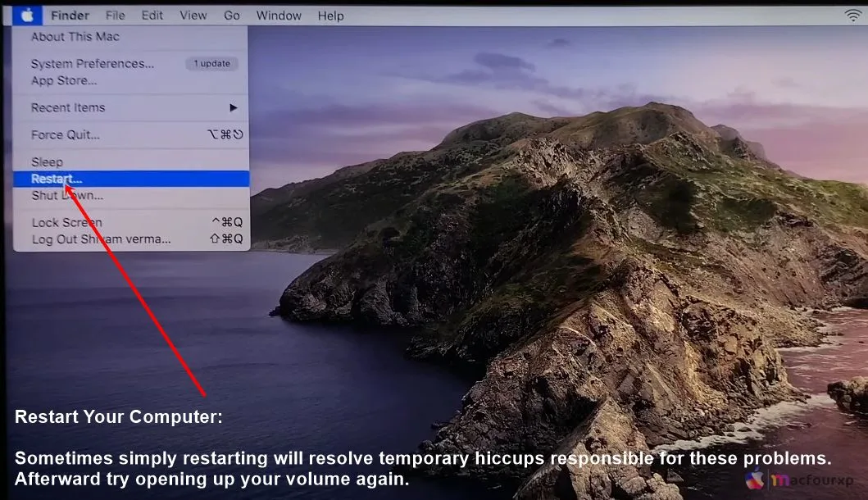
Task: Open the Window menu
Action: [x=279, y=16]
